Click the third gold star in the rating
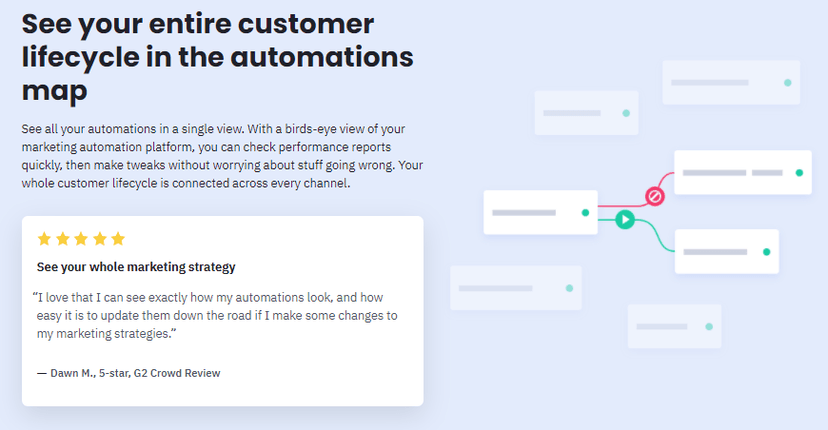The height and width of the screenshot is (430, 828). (81, 239)
